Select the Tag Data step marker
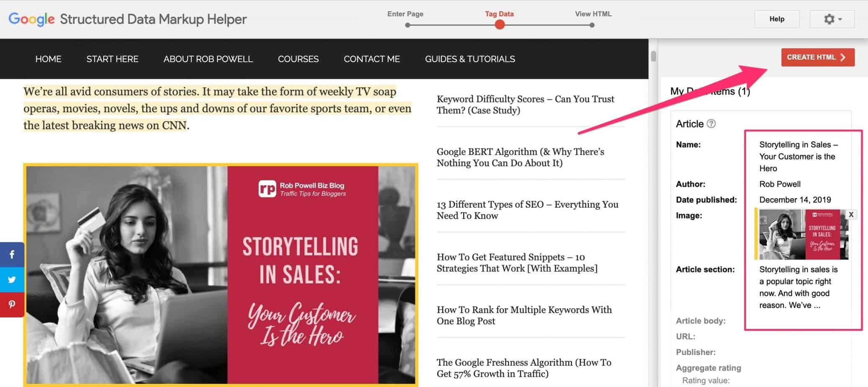The width and height of the screenshot is (868, 387). click(499, 24)
